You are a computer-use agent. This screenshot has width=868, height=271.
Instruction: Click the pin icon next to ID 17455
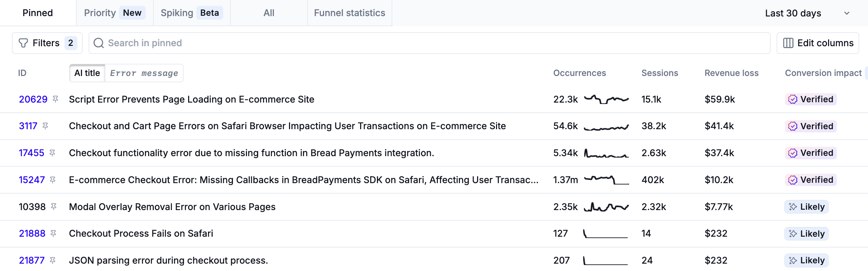52,153
